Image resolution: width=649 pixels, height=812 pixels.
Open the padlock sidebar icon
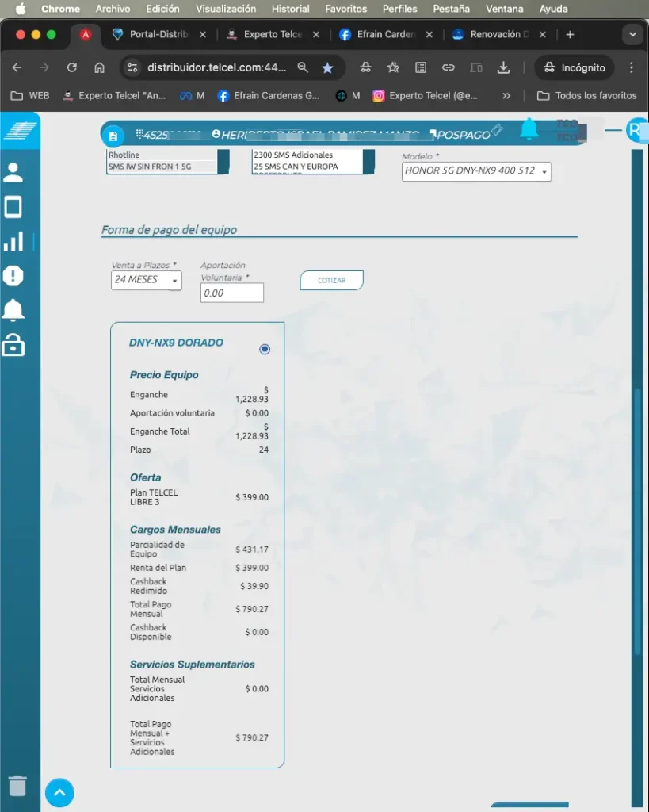13,344
